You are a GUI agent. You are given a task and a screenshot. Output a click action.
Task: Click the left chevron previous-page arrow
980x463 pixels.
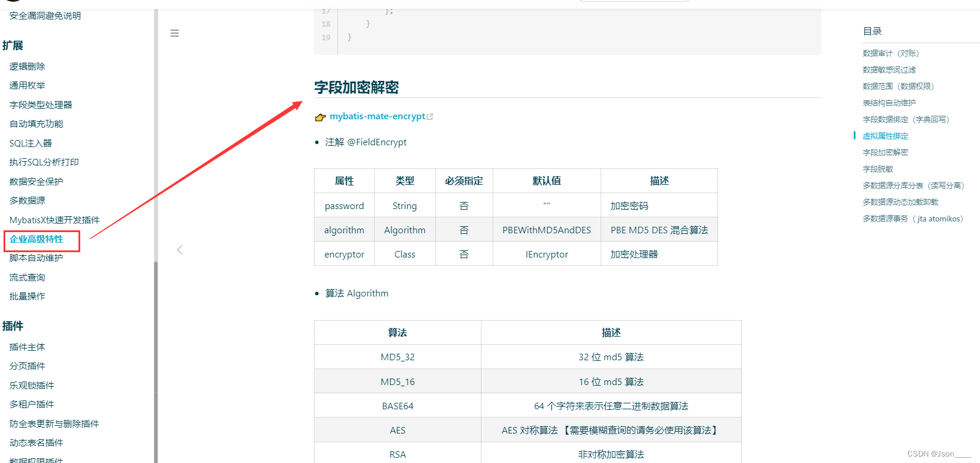pyautogui.click(x=179, y=250)
